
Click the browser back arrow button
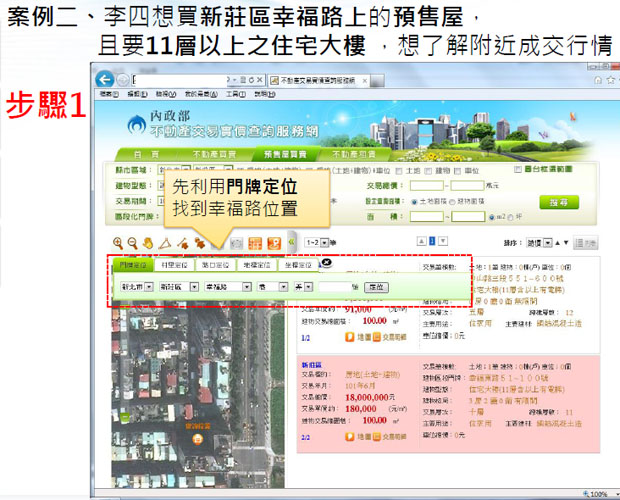click(104, 80)
